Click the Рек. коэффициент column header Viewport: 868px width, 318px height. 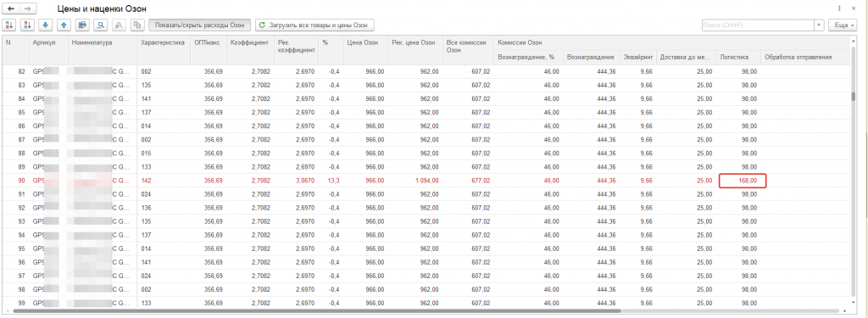pyautogui.click(x=296, y=50)
